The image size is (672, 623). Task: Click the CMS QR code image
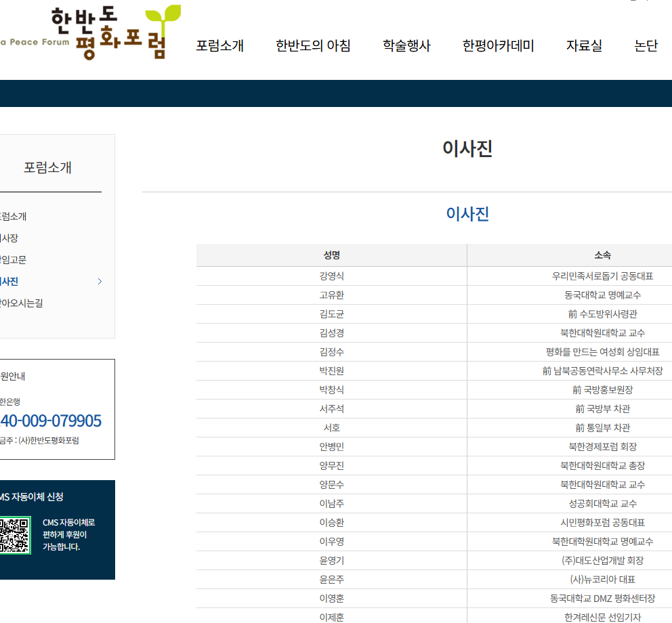pos(14,536)
